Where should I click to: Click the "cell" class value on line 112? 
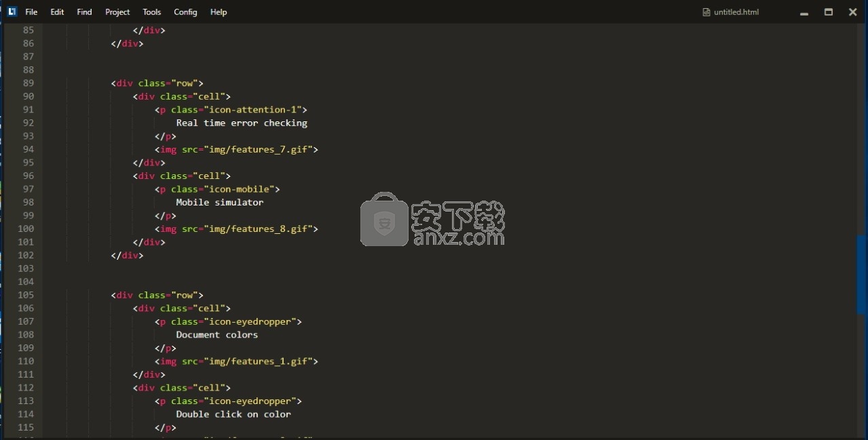[x=209, y=388]
